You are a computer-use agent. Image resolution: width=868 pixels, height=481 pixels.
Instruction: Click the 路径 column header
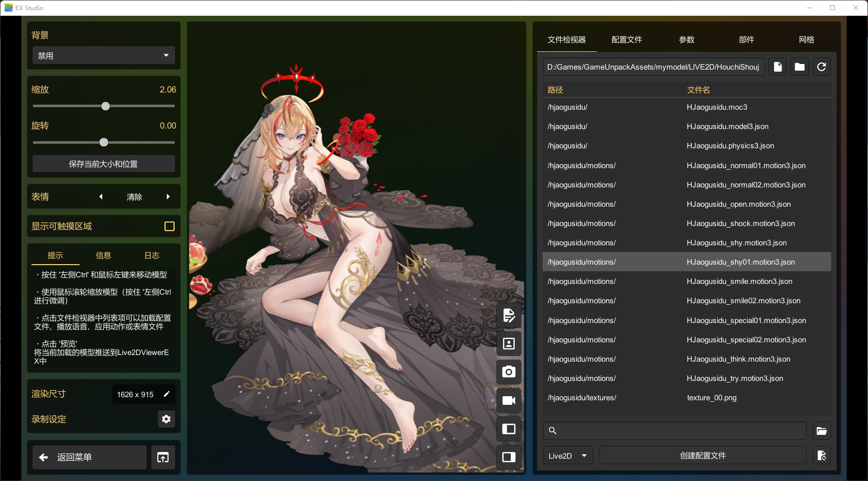click(x=555, y=90)
